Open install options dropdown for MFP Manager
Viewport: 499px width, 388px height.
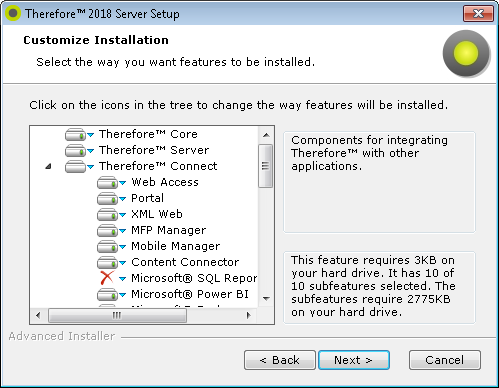click(x=123, y=231)
